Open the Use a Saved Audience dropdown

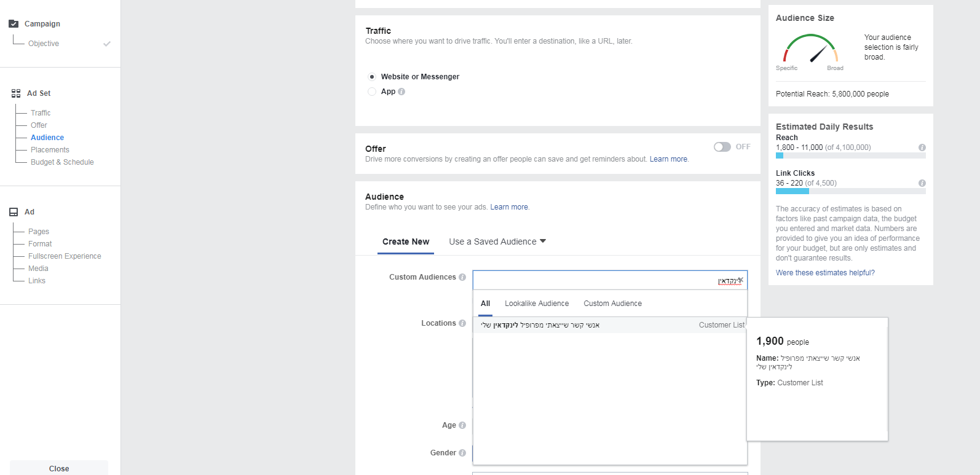[x=497, y=241]
